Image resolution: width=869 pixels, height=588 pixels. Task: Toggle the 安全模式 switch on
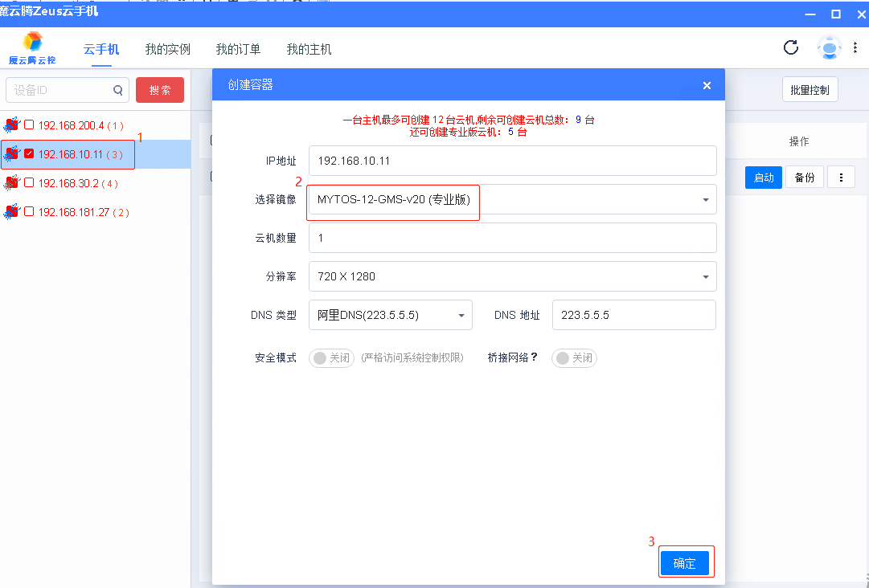coord(330,358)
